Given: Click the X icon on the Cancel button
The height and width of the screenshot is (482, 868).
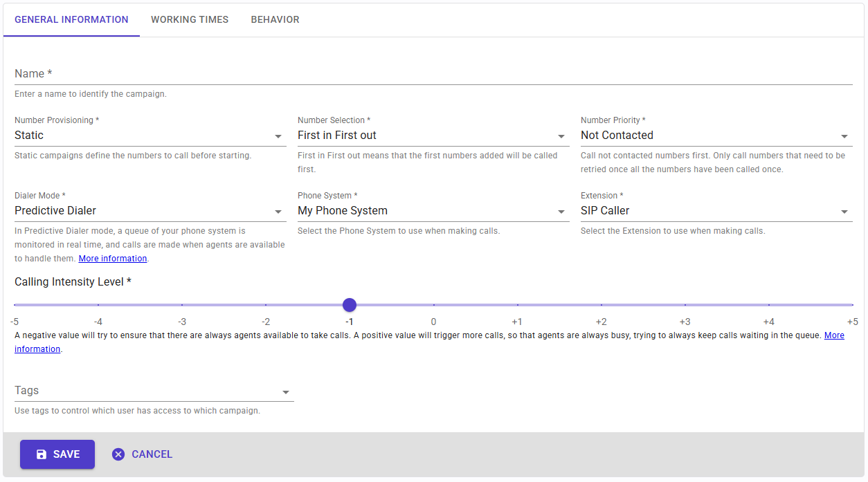Looking at the screenshot, I should (118, 454).
